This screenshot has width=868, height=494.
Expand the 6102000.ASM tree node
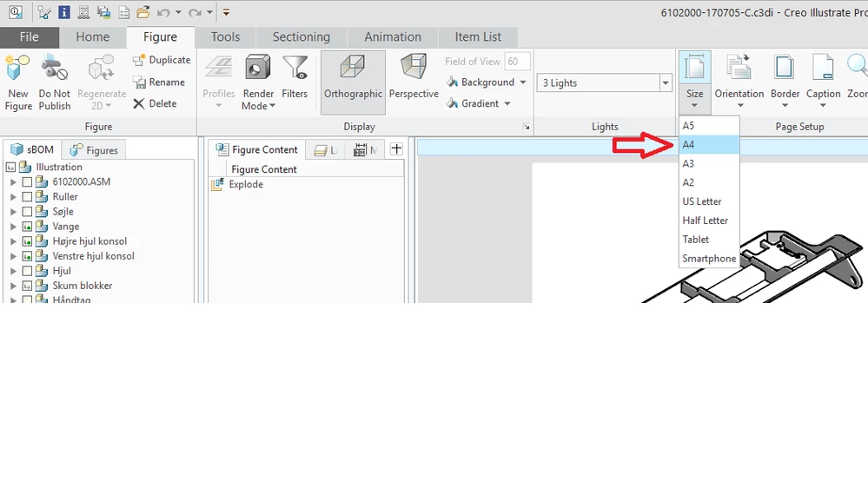13,181
